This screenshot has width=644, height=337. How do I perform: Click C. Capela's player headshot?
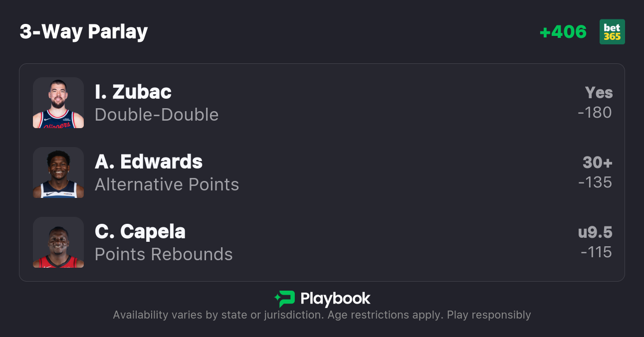pos(58,242)
